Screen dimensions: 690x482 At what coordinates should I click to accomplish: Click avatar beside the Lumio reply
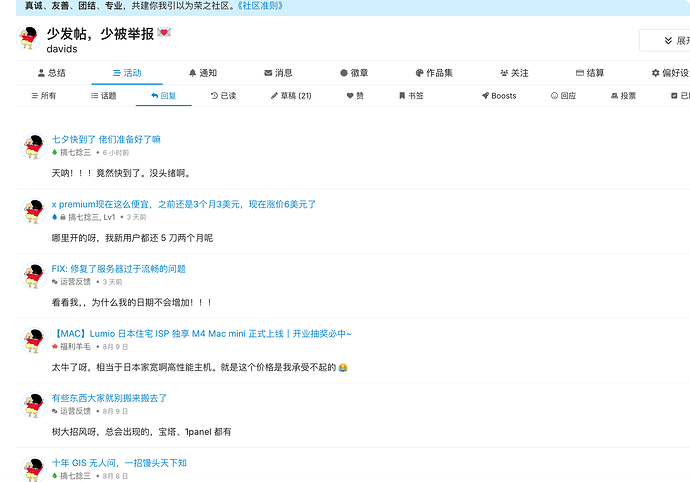click(33, 341)
